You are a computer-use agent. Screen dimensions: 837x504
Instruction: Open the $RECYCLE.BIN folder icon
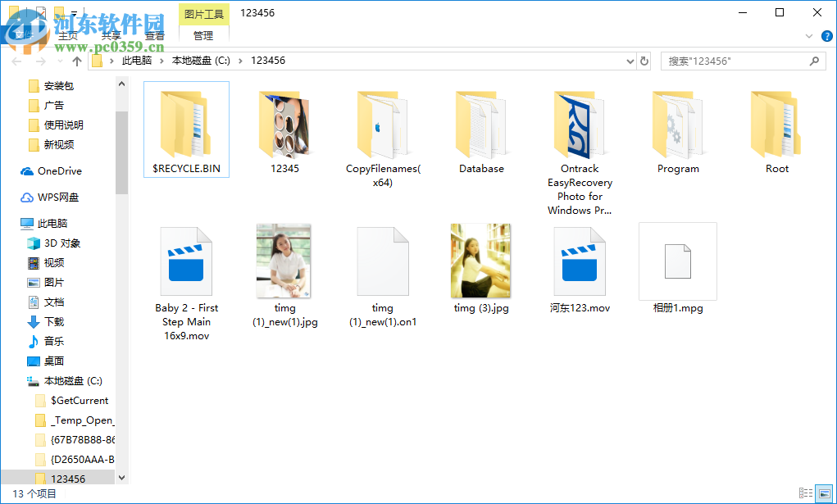pyautogui.click(x=186, y=125)
